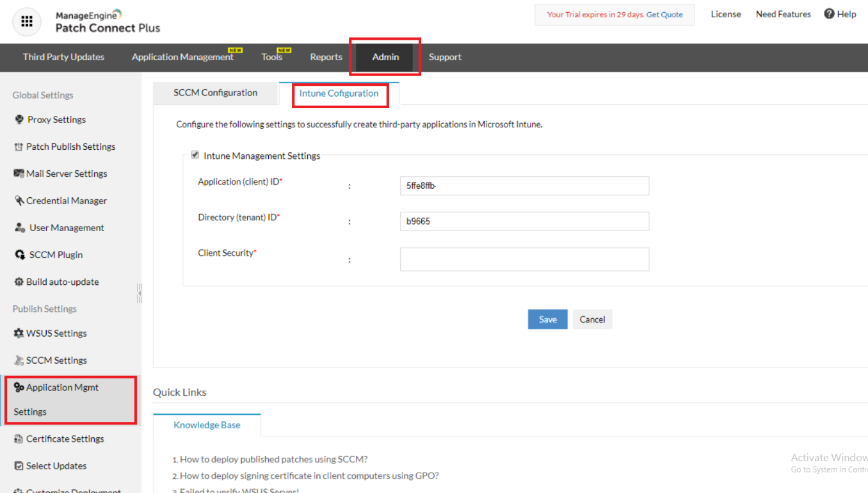The image size is (868, 493).
Task: Click the Certificate Settings icon
Action: tap(19, 439)
